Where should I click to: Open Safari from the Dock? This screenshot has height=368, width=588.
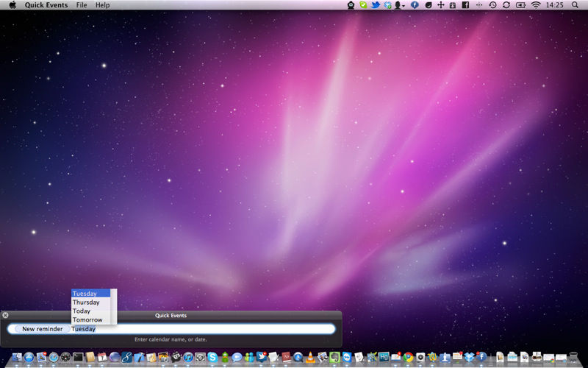click(54, 357)
